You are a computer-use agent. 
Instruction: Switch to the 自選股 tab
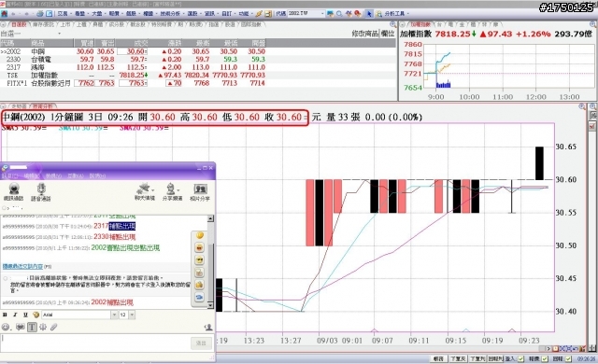[x=19, y=24]
